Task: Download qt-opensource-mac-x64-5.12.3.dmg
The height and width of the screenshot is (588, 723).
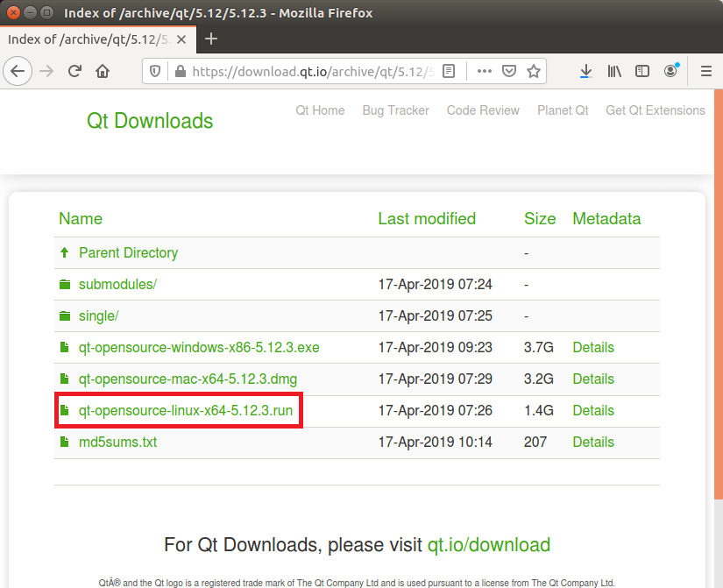Action: 188,379
